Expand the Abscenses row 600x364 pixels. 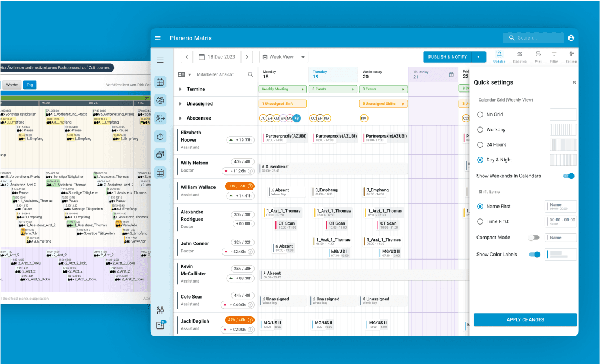pos(180,119)
